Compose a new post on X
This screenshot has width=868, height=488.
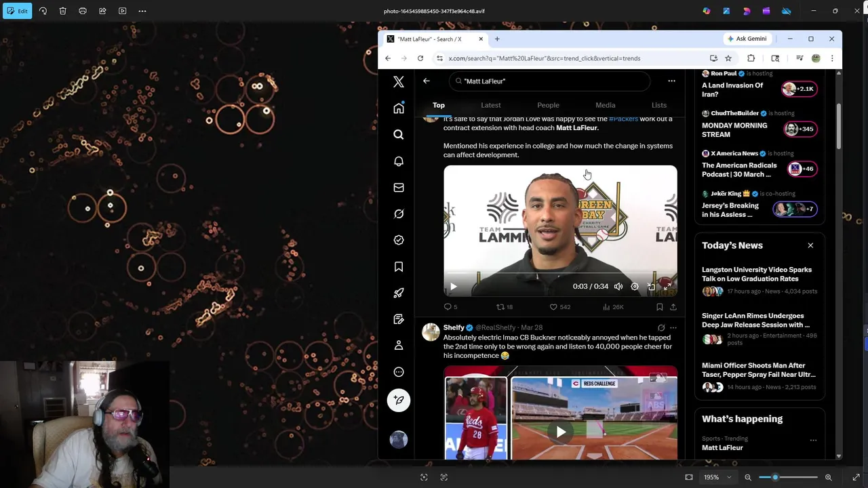399,400
